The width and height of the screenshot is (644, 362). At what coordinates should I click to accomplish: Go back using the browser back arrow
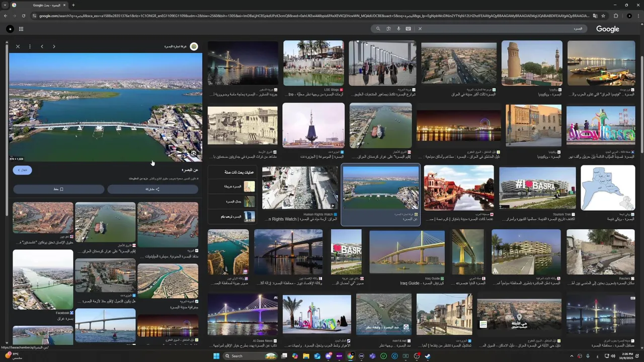coord(6,16)
